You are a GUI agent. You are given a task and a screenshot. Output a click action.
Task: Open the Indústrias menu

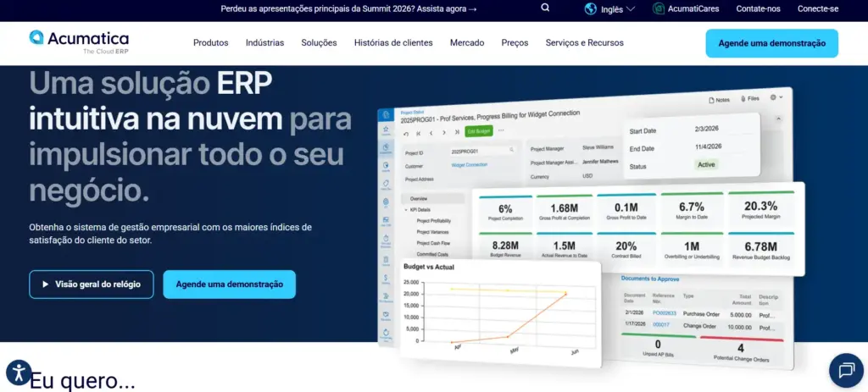point(264,42)
